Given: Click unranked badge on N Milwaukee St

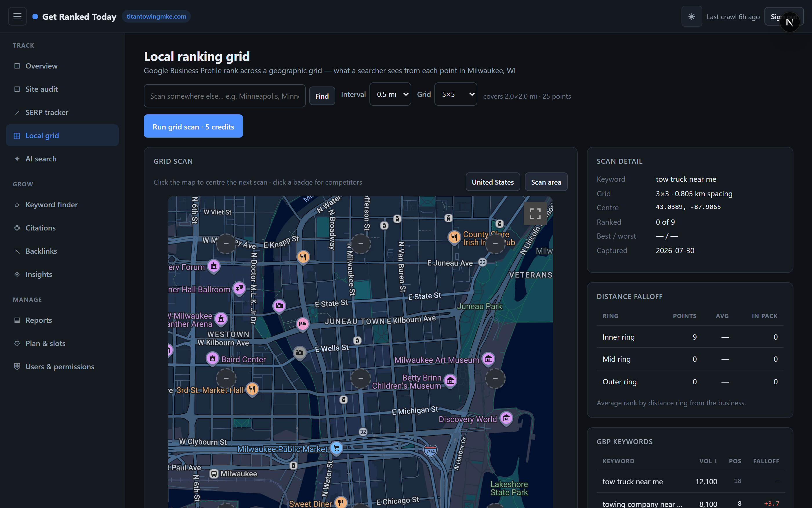Looking at the screenshot, I should tap(361, 244).
